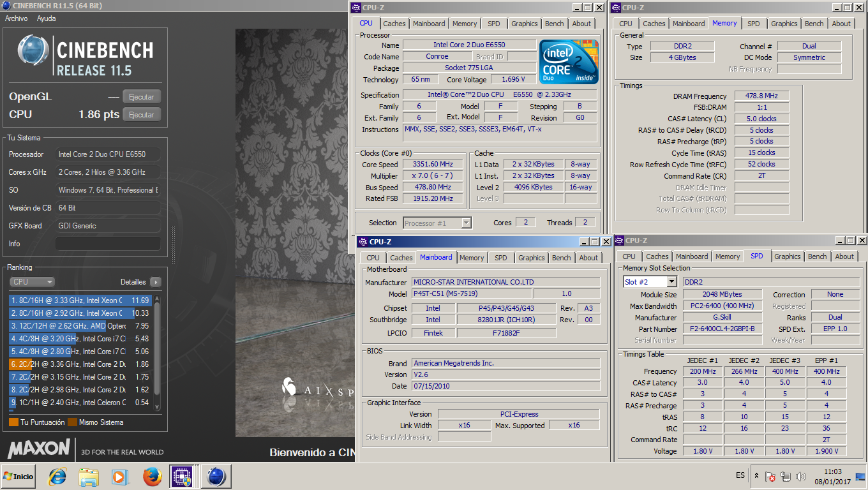
Task: Click the Intel Core 2 Duo logo
Action: [x=569, y=62]
